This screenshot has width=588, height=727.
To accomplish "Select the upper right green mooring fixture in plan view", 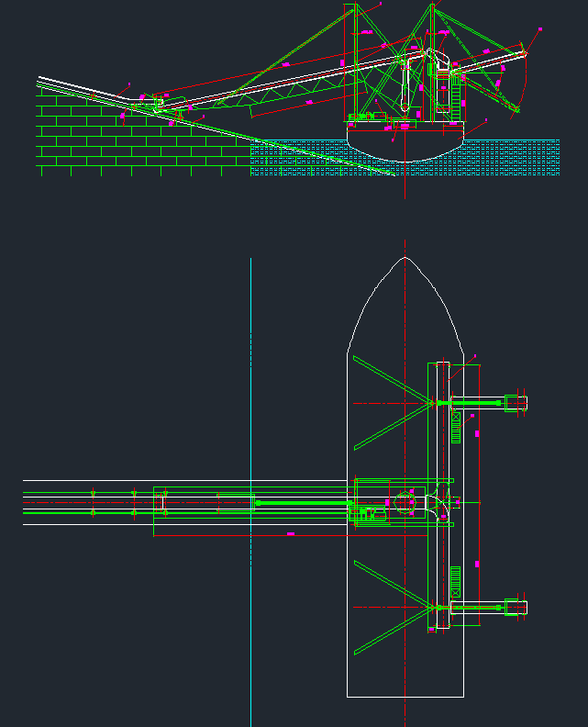I will coord(511,402).
